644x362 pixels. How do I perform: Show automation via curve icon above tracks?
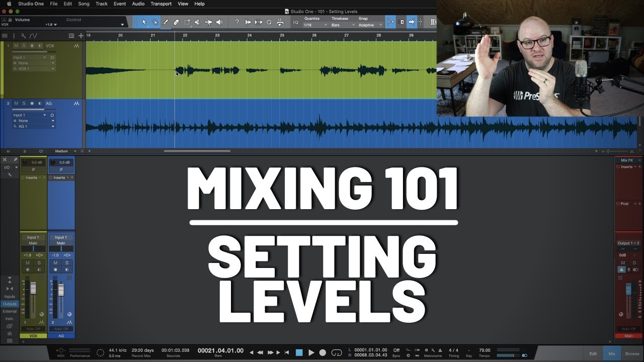[x=33, y=36]
